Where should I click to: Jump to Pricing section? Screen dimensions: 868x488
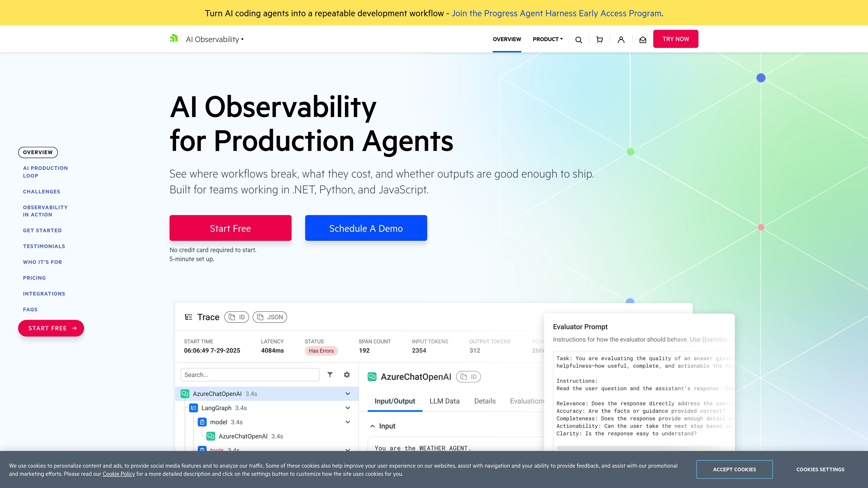[34, 278]
